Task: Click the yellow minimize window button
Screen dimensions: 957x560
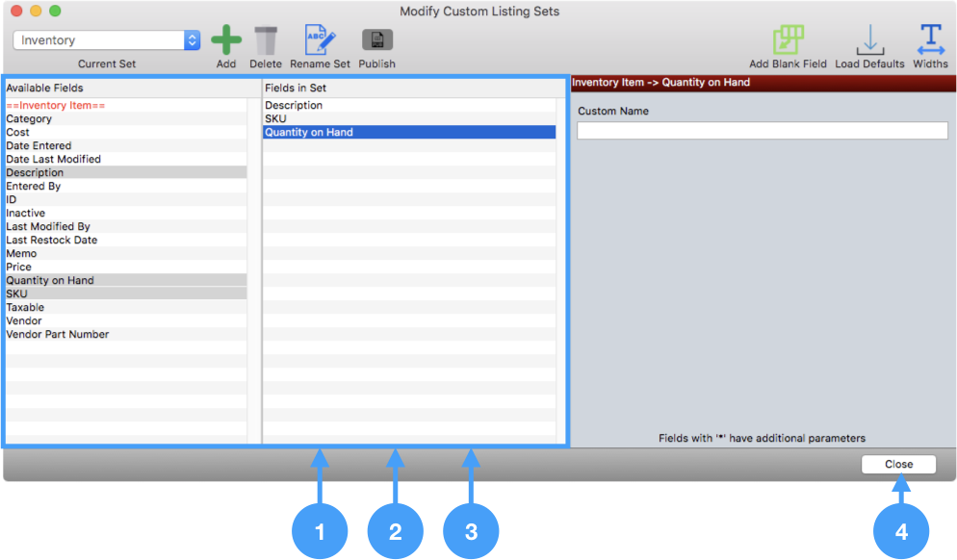Action: pyautogui.click(x=36, y=12)
